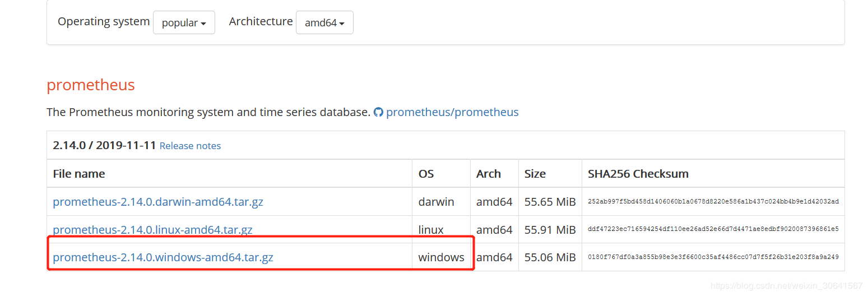Viewport: 868px width, 296px height.
Task: Click the "Arch" column header
Action: 488,174
